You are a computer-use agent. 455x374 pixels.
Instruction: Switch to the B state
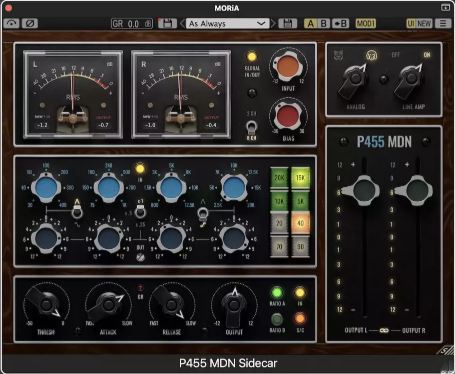tap(323, 23)
